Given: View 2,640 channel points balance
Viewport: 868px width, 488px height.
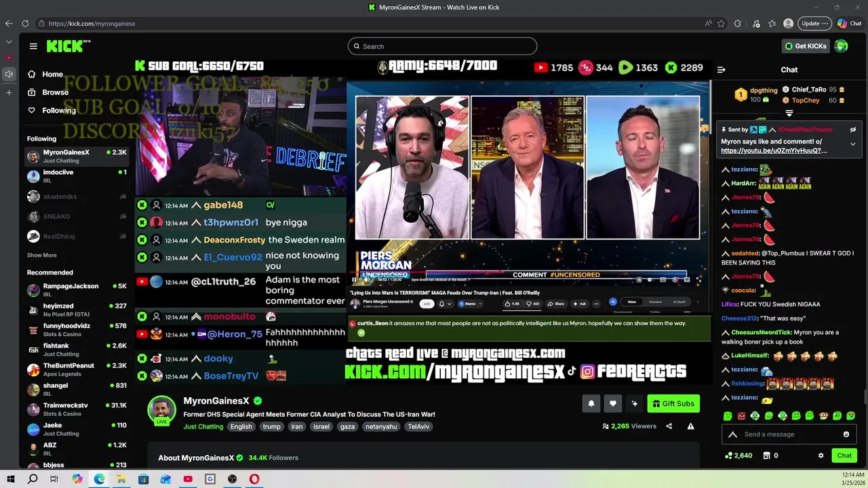Looking at the screenshot, I should coord(738,455).
